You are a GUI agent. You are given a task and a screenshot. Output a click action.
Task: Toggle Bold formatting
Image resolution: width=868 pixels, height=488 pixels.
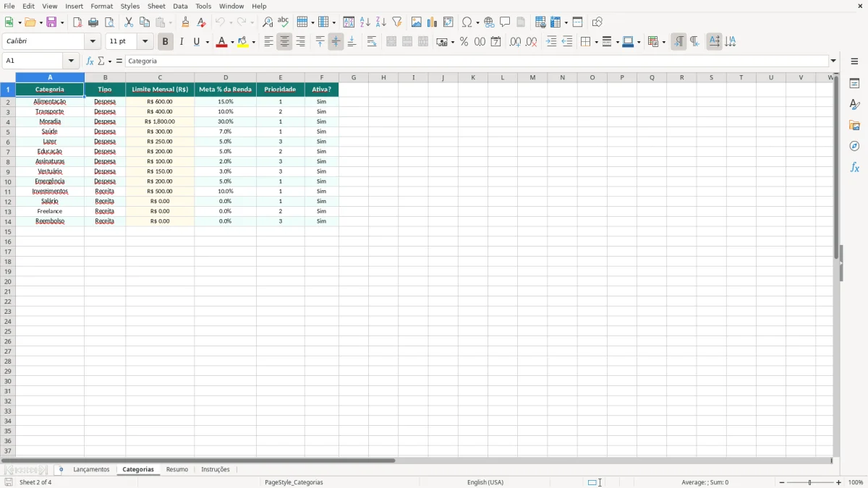(165, 42)
